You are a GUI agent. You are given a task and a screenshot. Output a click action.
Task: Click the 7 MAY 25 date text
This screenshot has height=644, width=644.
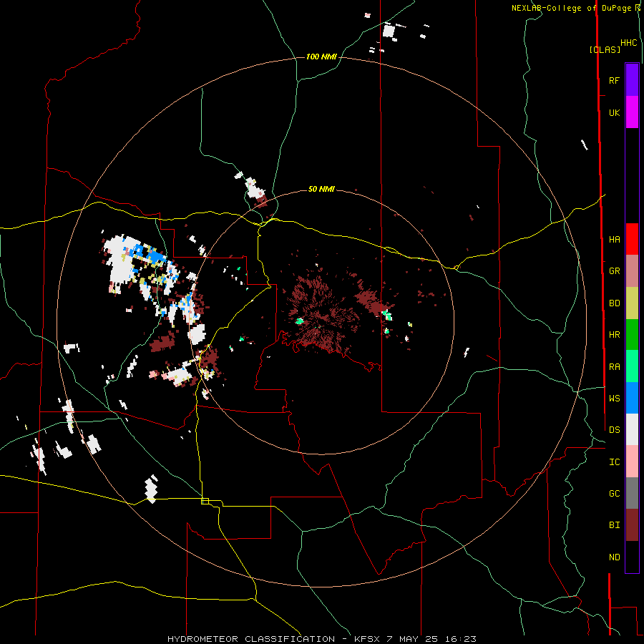click(x=413, y=639)
